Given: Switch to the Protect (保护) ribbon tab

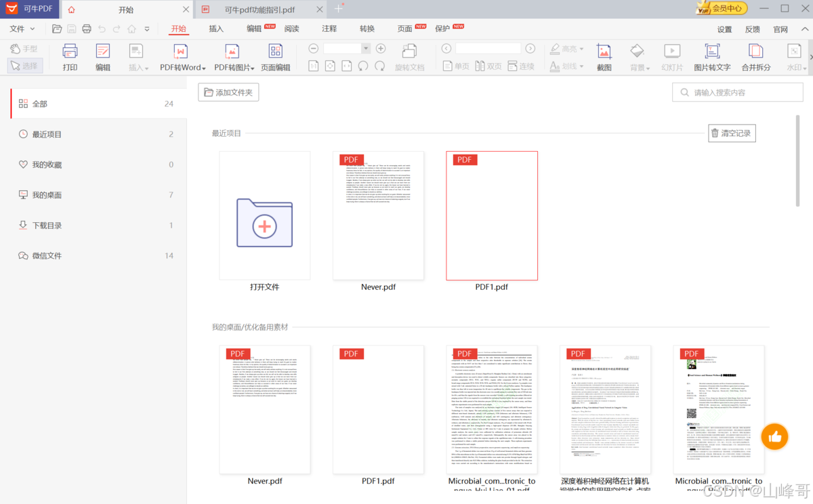Looking at the screenshot, I should coord(442,29).
